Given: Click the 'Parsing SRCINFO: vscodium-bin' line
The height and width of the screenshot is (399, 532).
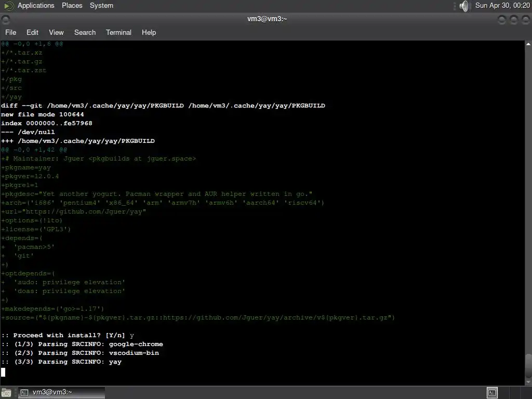Looking at the screenshot, I should pos(80,353).
